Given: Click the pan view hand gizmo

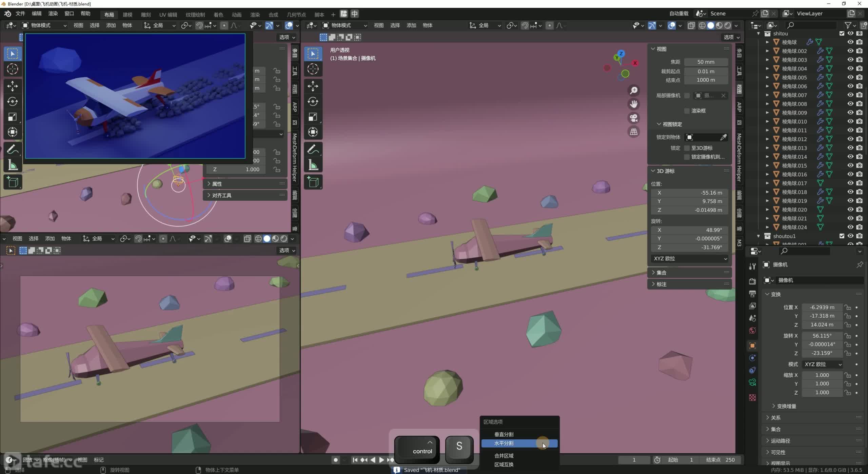Looking at the screenshot, I should coord(634,104).
